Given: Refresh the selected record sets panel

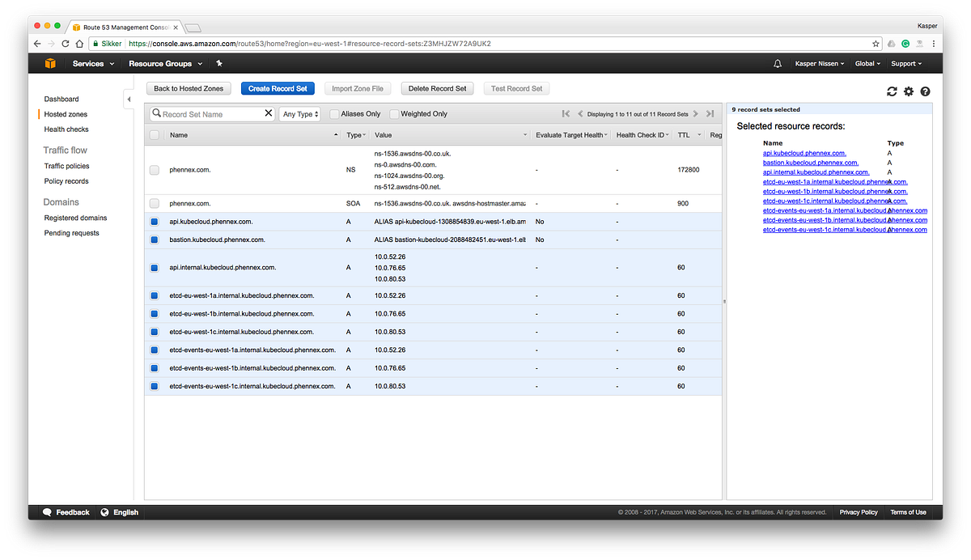Looking at the screenshot, I should click(x=892, y=91).
